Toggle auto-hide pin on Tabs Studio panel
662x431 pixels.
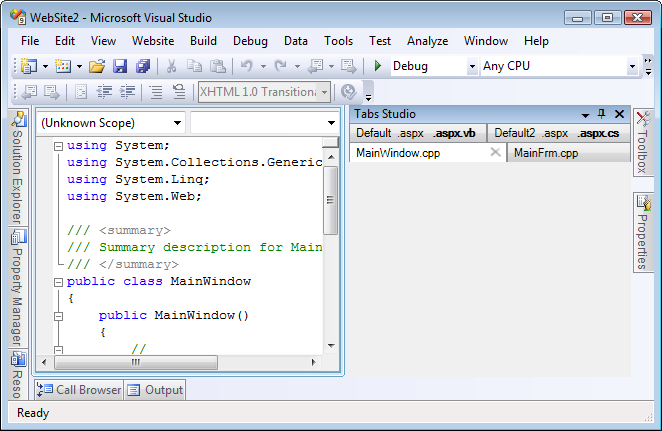(601, 114)
